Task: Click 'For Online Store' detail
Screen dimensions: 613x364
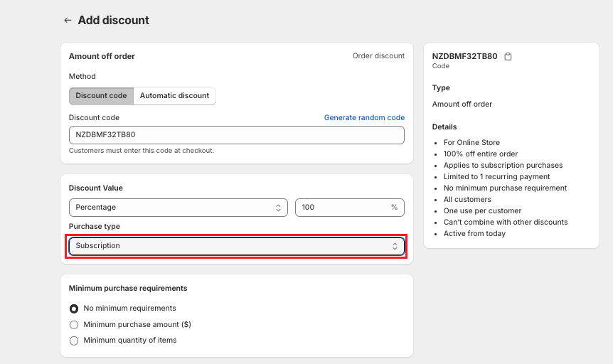Action: (x=471, y=143)
